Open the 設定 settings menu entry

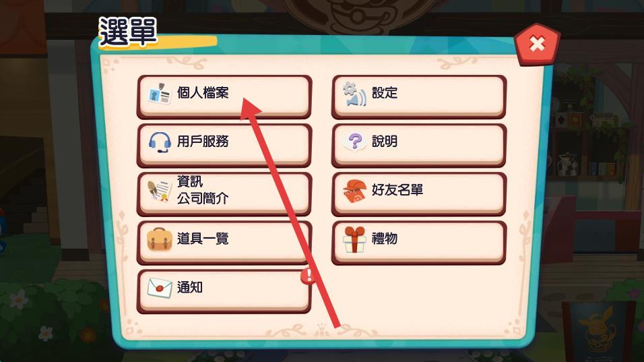point(418,96)
